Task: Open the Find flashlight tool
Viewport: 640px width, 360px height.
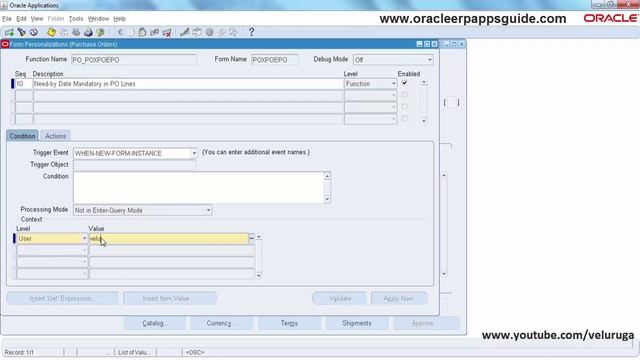Action: tap(22, 32)
